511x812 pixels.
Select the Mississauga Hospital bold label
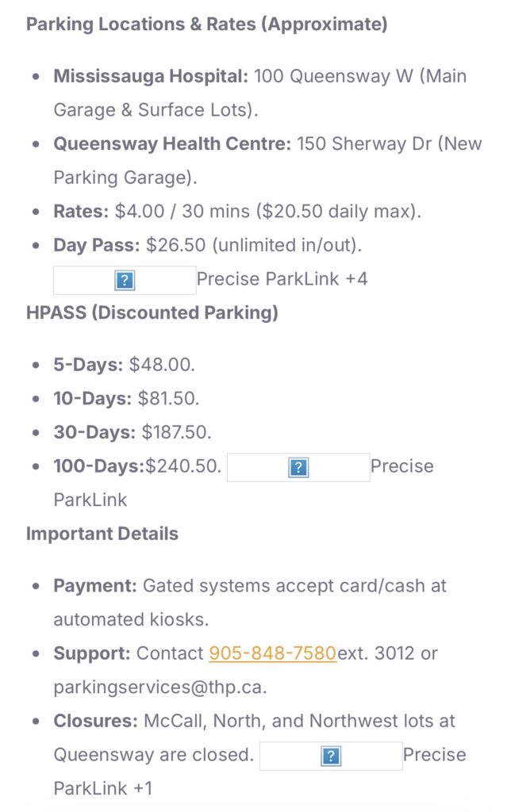pos(151,77)
